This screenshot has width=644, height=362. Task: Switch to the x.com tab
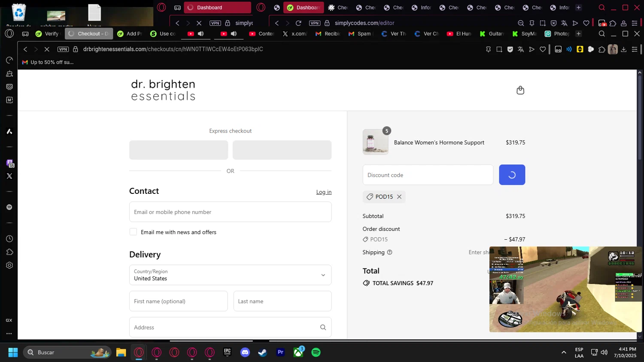point(295,34)
